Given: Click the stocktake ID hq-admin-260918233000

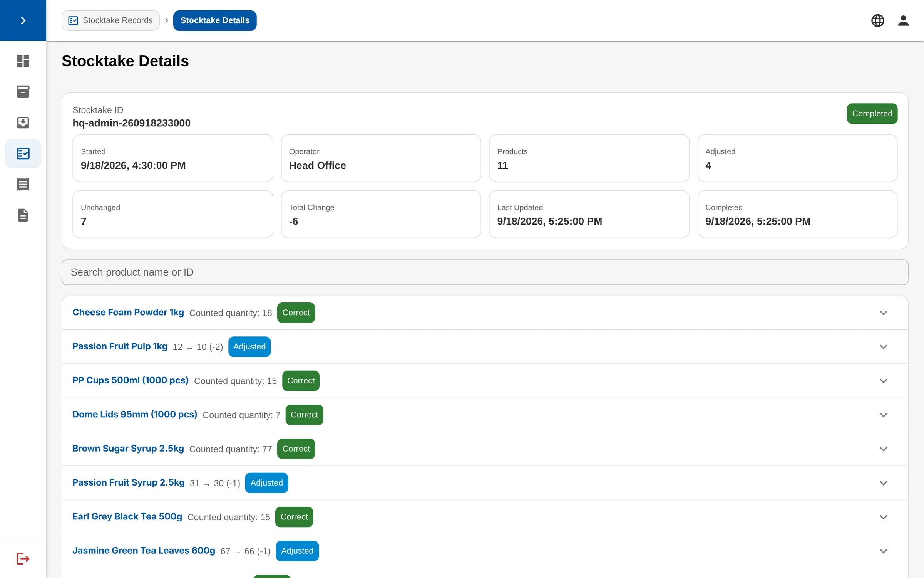Looking at the screenshot, I should 131,123.
